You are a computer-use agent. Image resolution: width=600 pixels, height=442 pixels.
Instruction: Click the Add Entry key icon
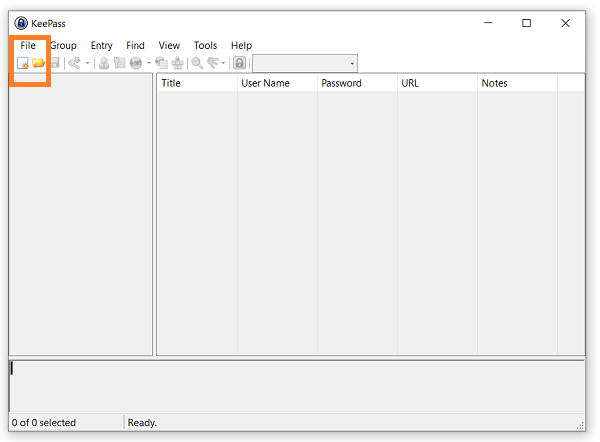(75, 63)
